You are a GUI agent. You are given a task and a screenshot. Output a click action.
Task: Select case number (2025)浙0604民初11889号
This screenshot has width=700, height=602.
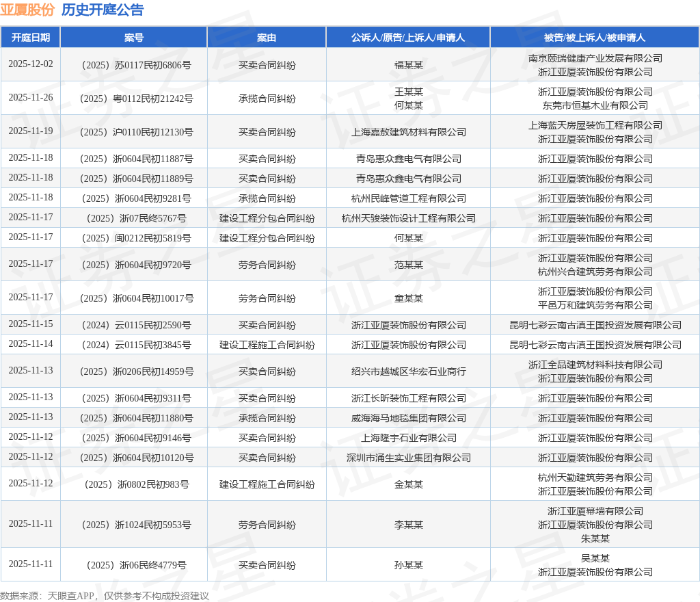point(136,179)
